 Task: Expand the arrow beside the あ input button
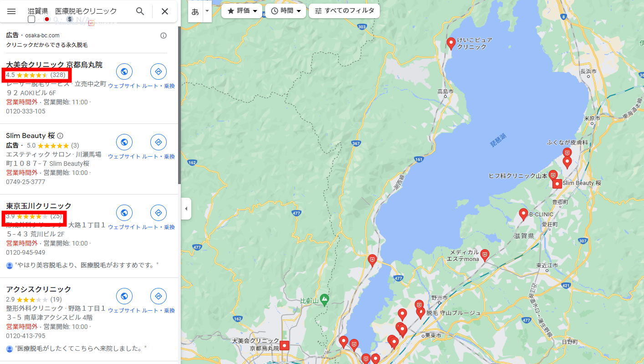tap(207, 10)
